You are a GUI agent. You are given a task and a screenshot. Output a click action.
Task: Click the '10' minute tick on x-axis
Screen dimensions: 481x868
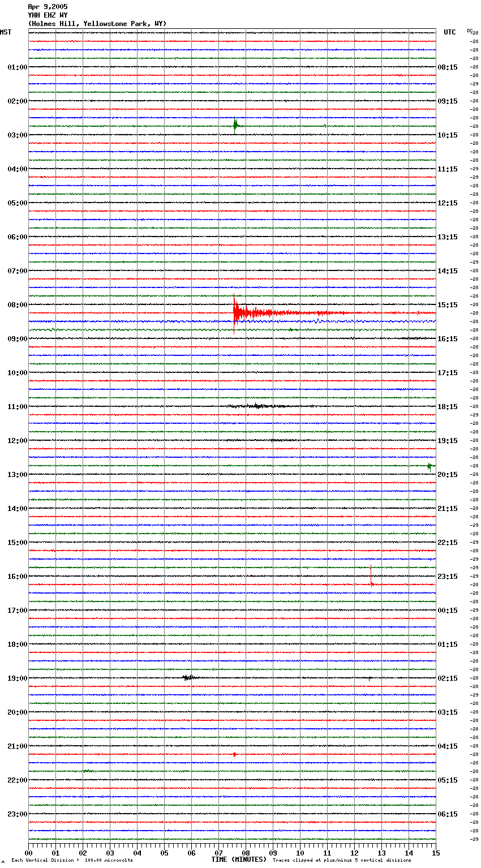click(300, 853)
